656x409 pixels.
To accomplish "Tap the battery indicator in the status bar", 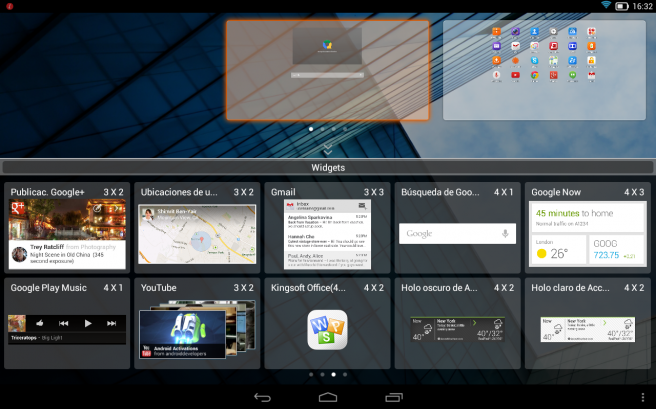I will (622, 6).
